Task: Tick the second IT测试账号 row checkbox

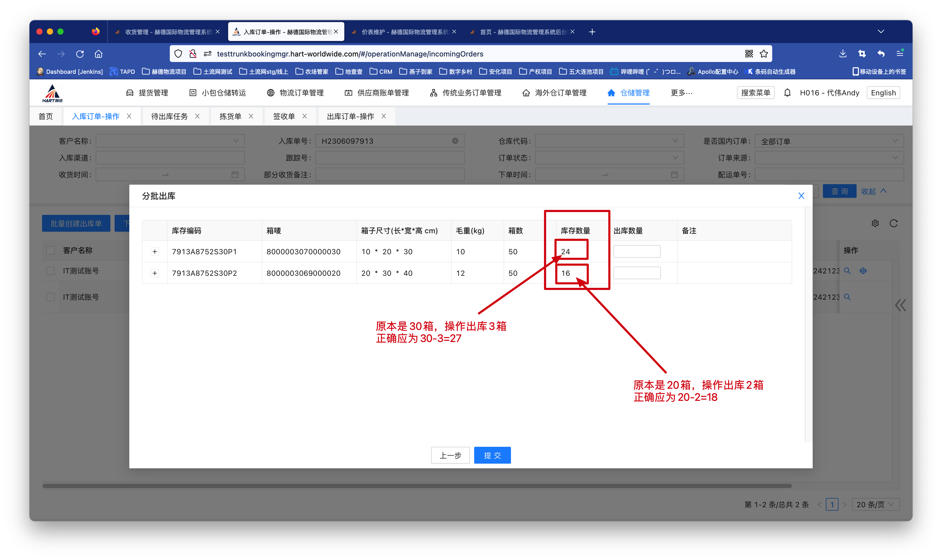Action: point(50,297)
